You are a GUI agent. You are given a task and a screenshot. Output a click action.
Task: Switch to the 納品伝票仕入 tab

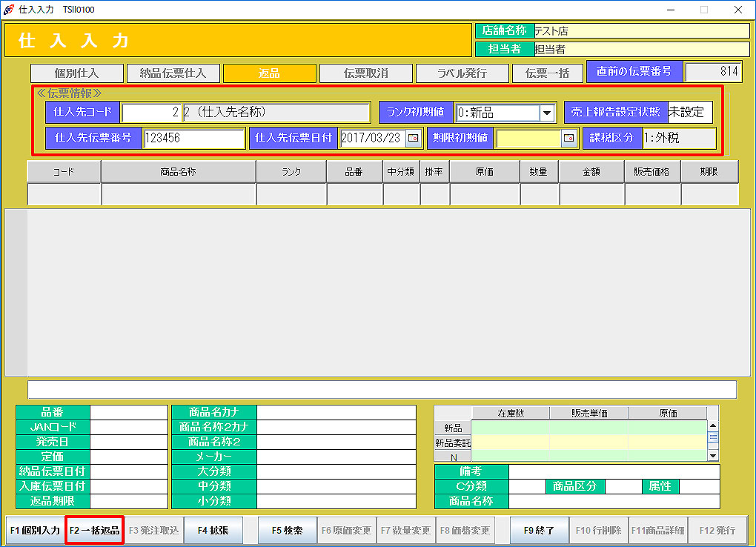(x=173, y=73)
